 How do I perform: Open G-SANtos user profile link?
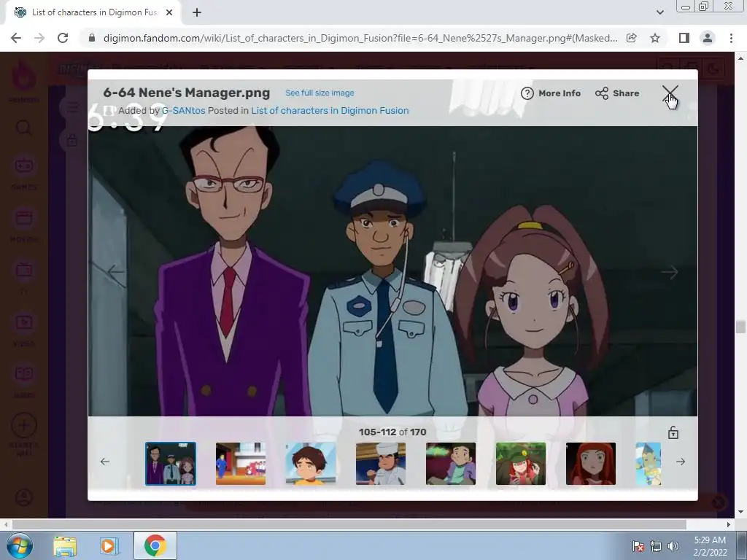coord(183,111)
